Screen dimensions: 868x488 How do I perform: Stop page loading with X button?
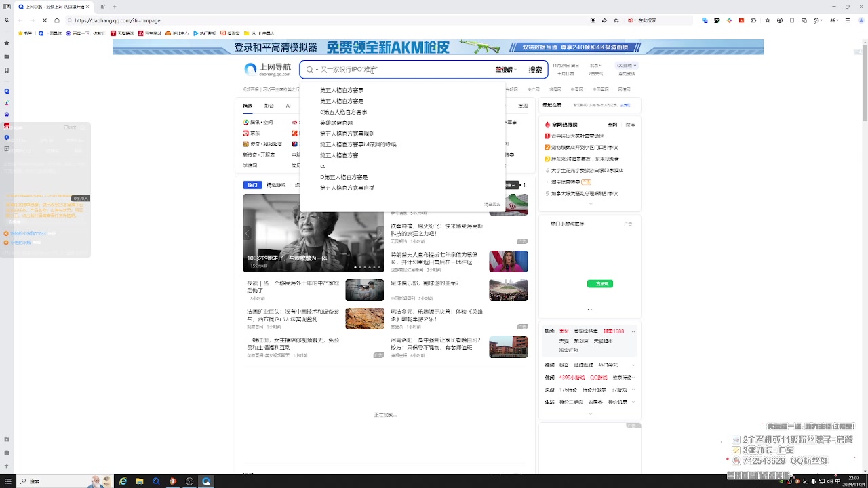click(x=45, y=20)
